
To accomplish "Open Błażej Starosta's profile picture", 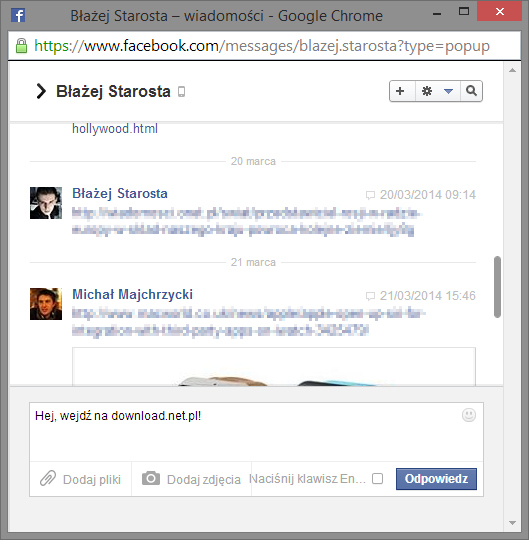I will [x=46, y=203].
